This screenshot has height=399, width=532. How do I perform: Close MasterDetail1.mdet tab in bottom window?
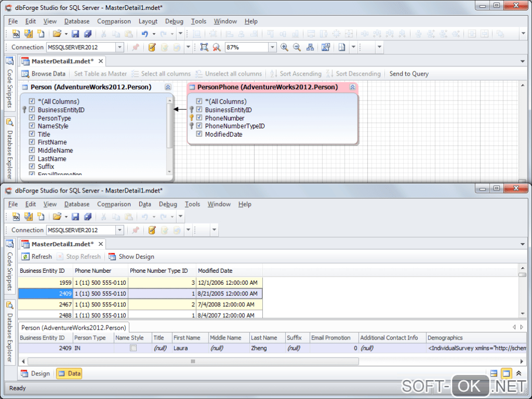pos(101,244)
